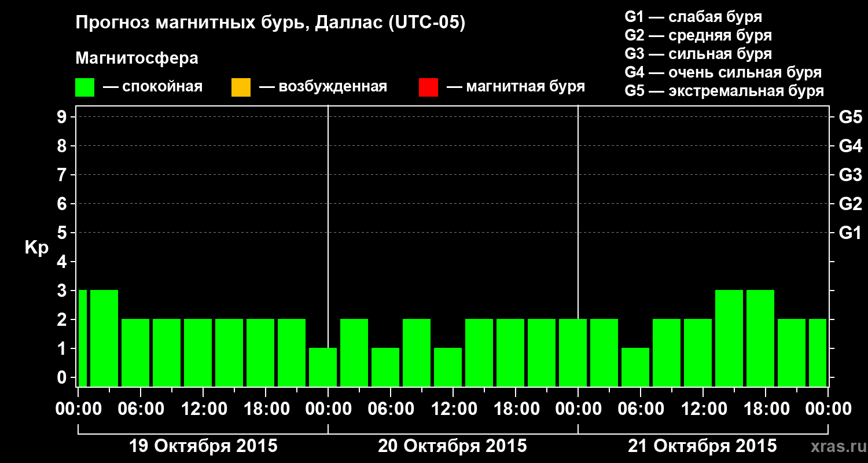Click the right-axis 'G4' level label

[850, 146]
